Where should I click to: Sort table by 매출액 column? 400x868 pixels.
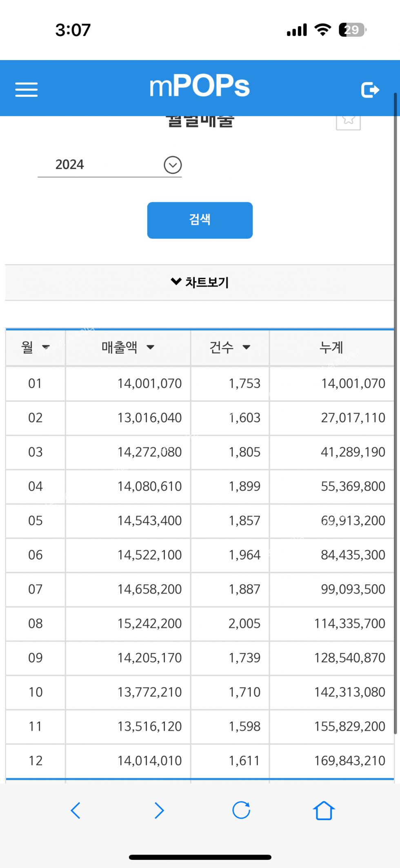click(x=128, y=347)
